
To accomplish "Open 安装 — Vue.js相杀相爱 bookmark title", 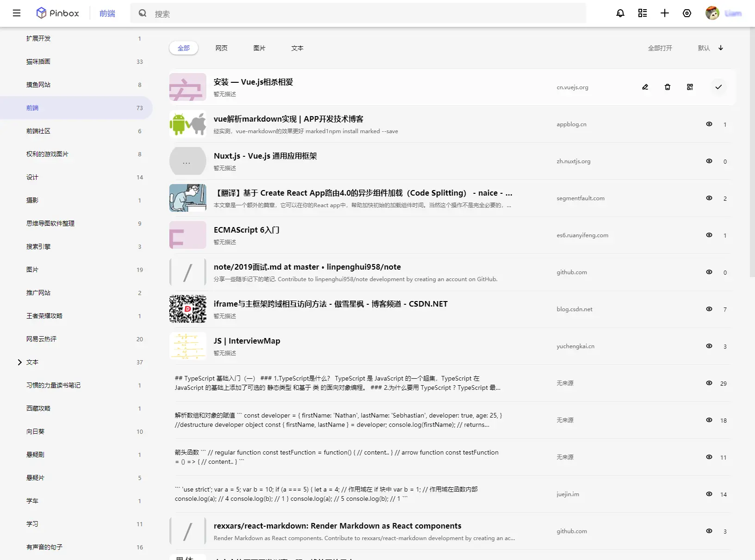I will [254, 82].
